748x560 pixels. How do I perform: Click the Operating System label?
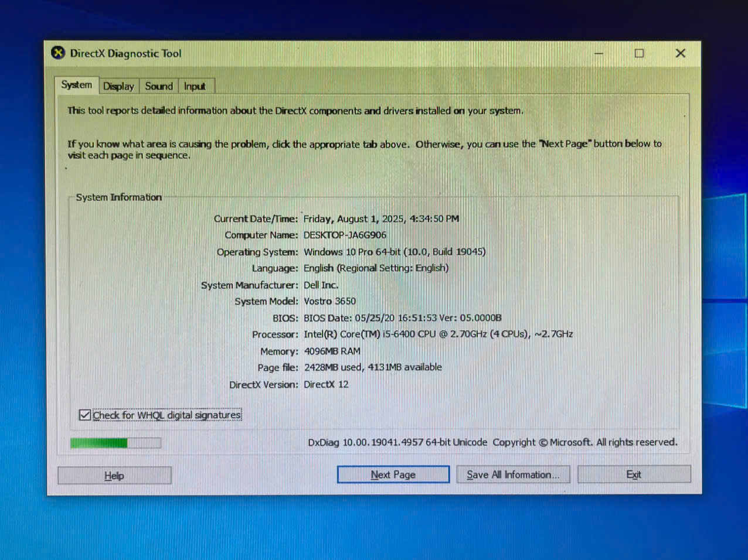257,252
